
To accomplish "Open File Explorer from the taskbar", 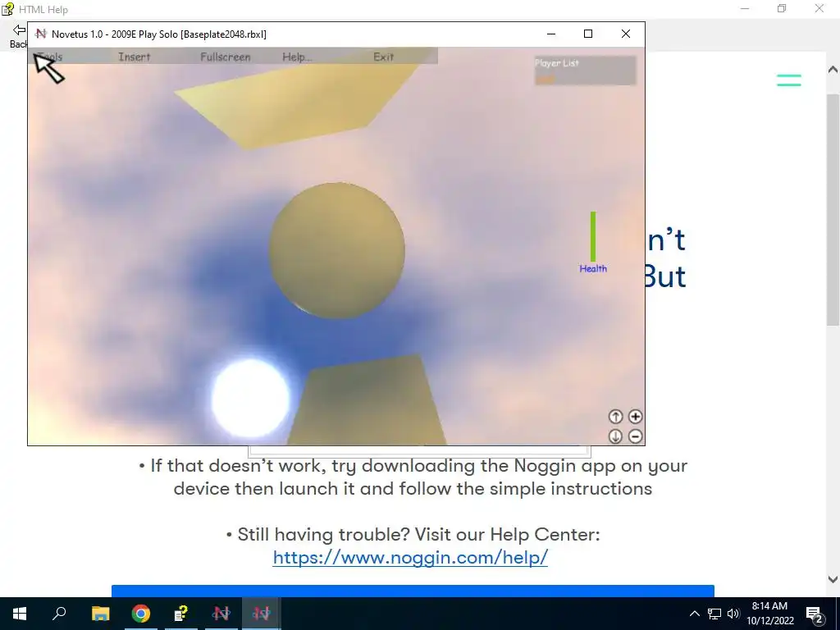I will [x=100, y=614].
